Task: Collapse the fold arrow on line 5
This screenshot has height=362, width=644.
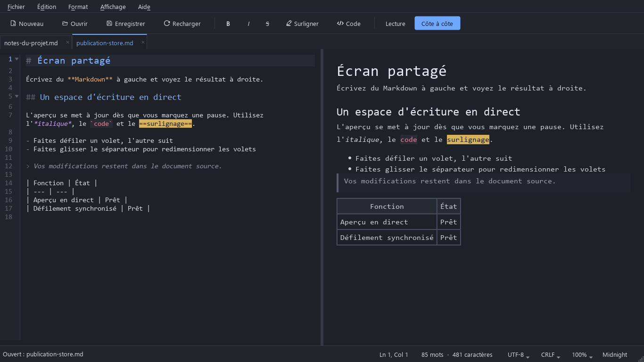Action: pos(17,97)
